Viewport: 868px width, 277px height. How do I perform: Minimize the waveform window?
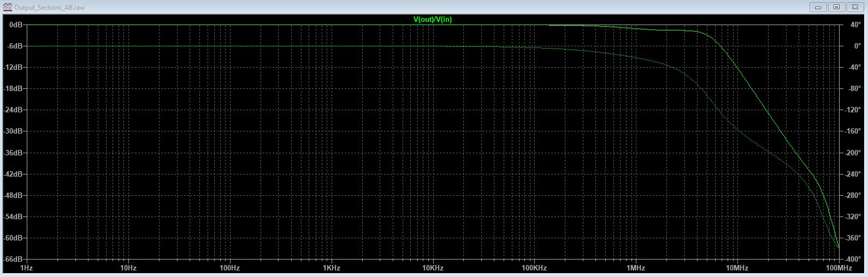click(818, 7)
